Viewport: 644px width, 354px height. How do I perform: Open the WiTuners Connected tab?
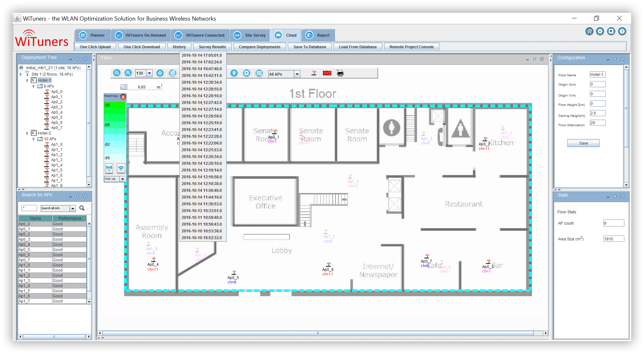point(200,35)
